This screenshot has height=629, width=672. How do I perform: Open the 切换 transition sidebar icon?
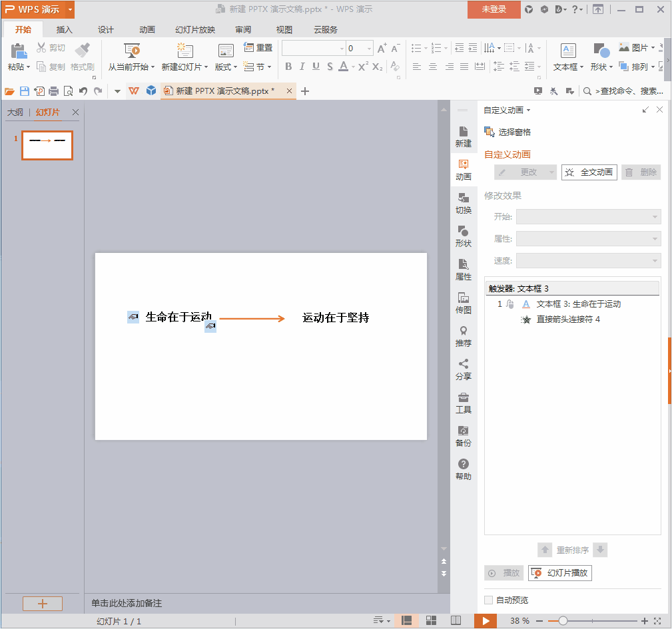(464, 204)
